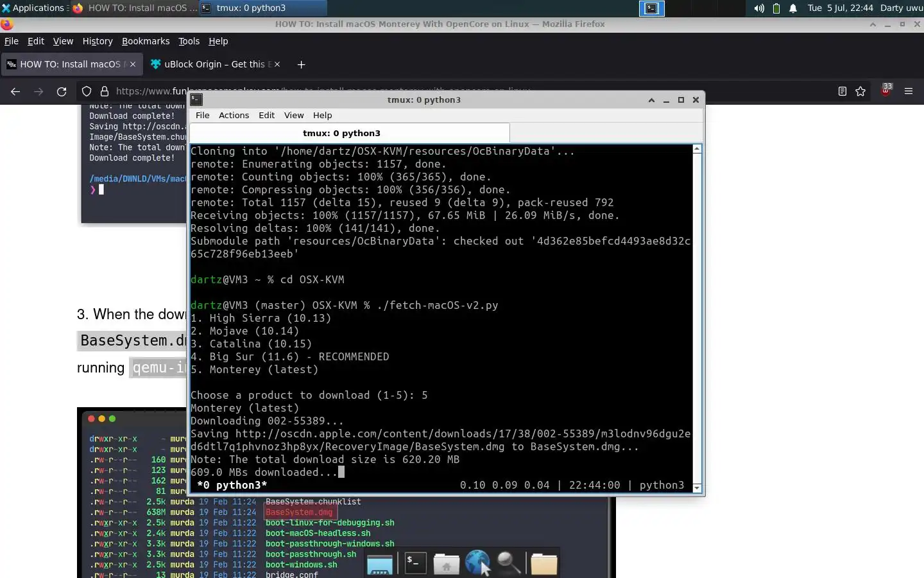This screenshot has width=924, height=578.
Task: Open the Firefox hamburger application menu
Action: (909, 91)
